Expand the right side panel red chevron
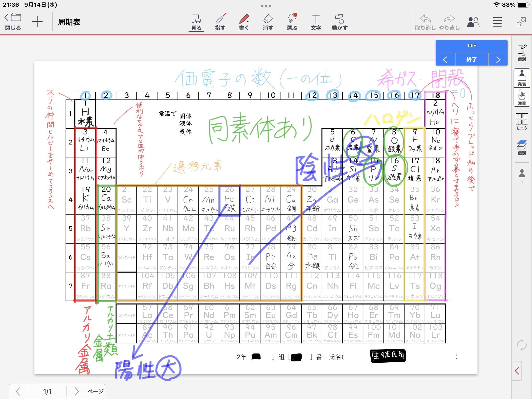Image resolution: width=532 pixels, height=399 pixels. (517, 371)
